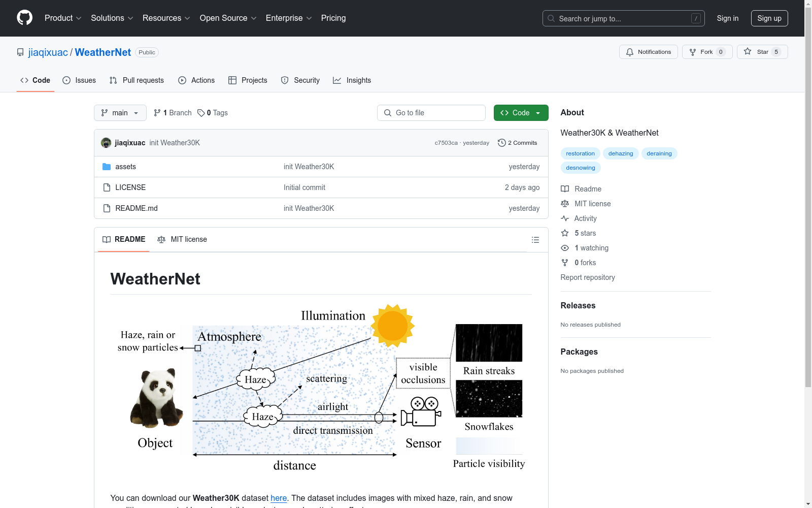Expand the Product menu

[63, 18]
